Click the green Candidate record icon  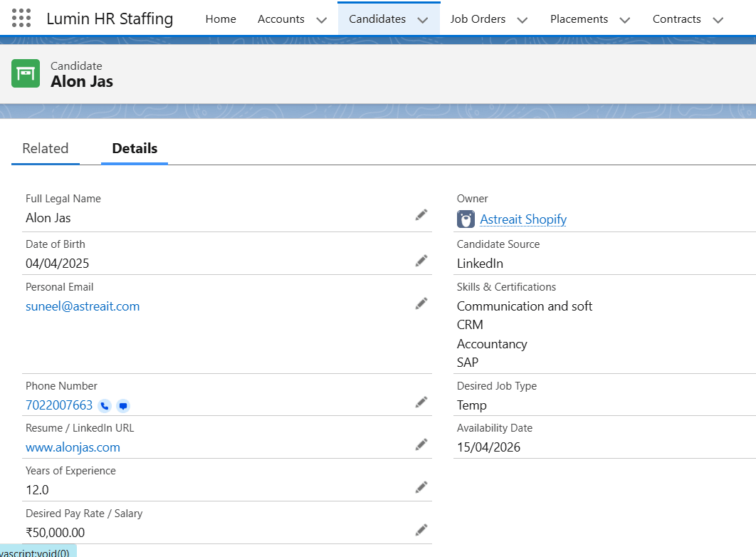[25, 73]
